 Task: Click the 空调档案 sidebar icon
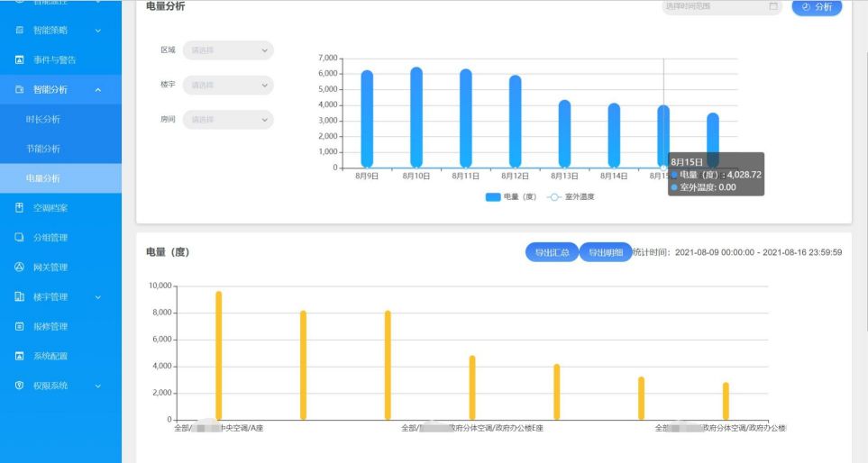(20, 208)
